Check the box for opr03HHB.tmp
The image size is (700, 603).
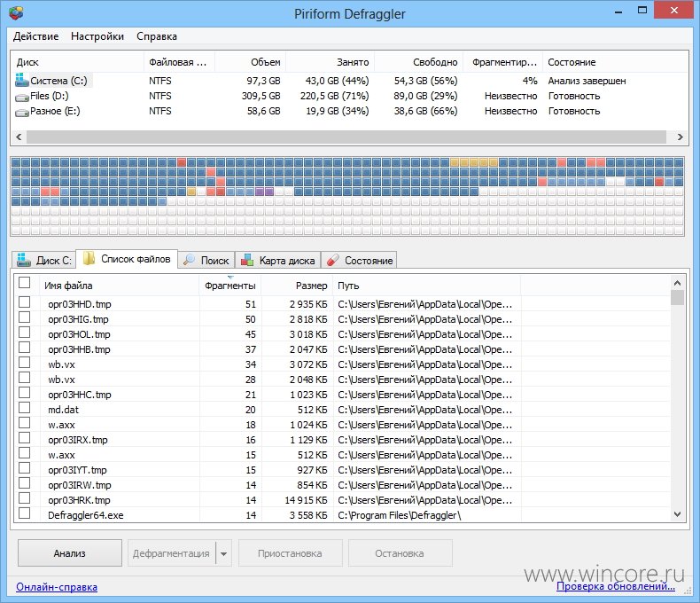[x=24, y=348]
